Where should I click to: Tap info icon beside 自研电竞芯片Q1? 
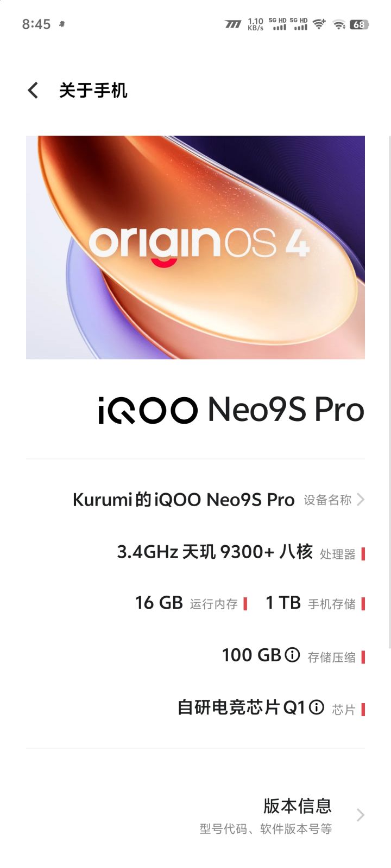click(317, 707)
